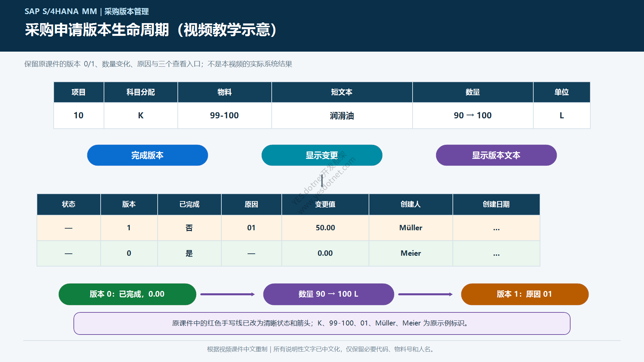Select short text cell 润滑油
This screenshot has height=362, width=644.
(x=342, y=116)
